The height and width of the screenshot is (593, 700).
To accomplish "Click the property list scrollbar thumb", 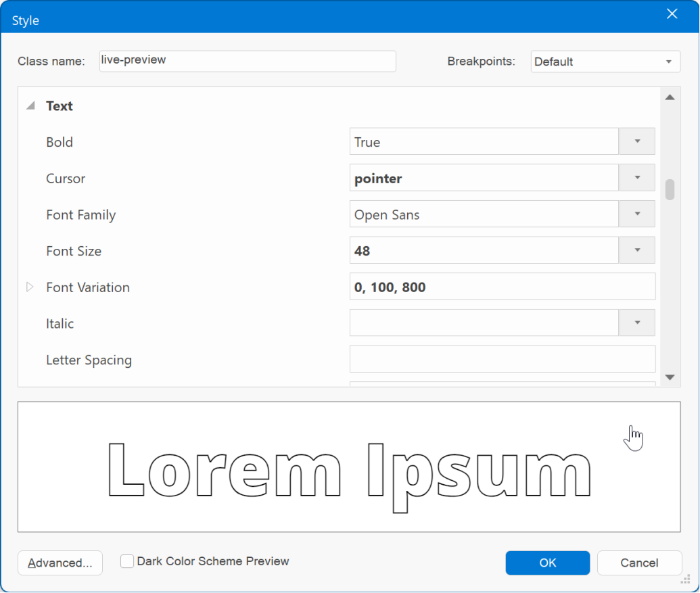I will 670,190.
